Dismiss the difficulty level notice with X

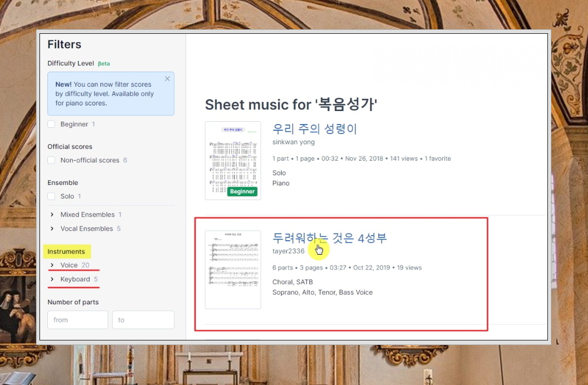coord(167,79)
